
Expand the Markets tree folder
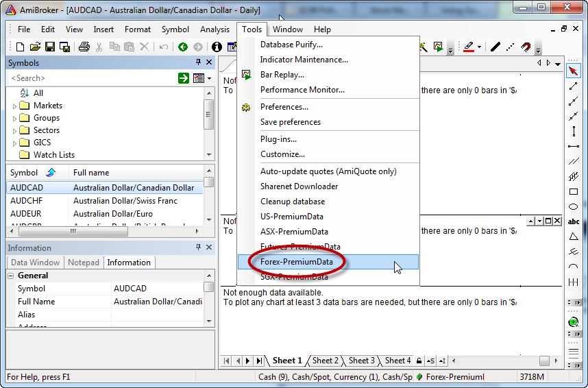pyautogui.click(x=14, y=106)
